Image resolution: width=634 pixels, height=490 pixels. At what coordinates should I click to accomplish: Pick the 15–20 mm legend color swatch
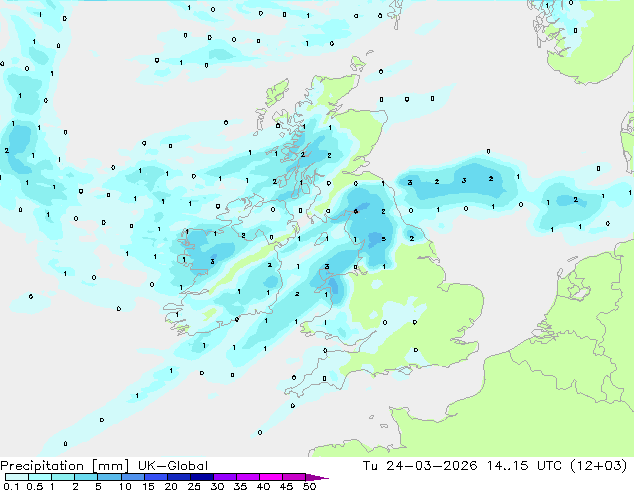[155, 477]
